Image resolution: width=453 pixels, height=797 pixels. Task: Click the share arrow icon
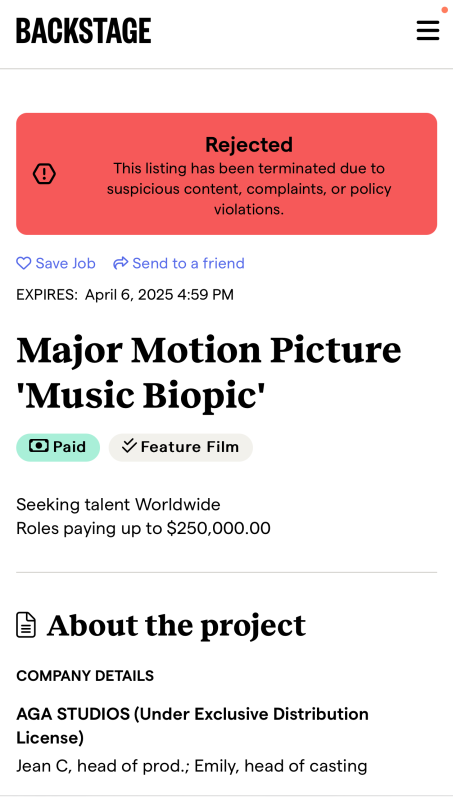click(120, 263)
